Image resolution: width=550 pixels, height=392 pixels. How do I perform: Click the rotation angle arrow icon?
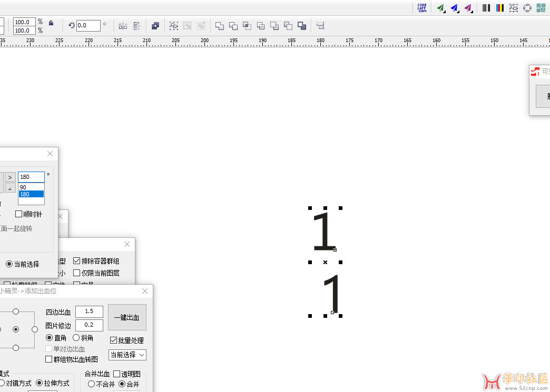point(72,26)
